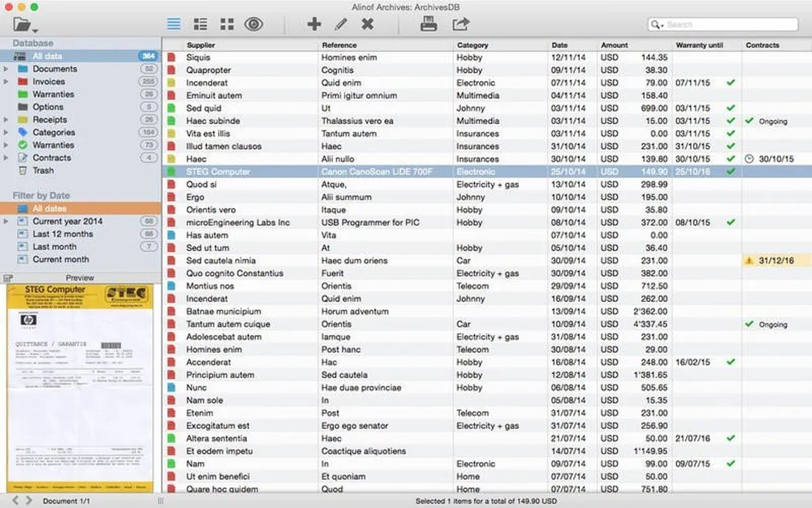Viewport: 812px width, 508px height.
Task: Go to next document page arrow
Action: pyautogui.click(x=28, y=501)
